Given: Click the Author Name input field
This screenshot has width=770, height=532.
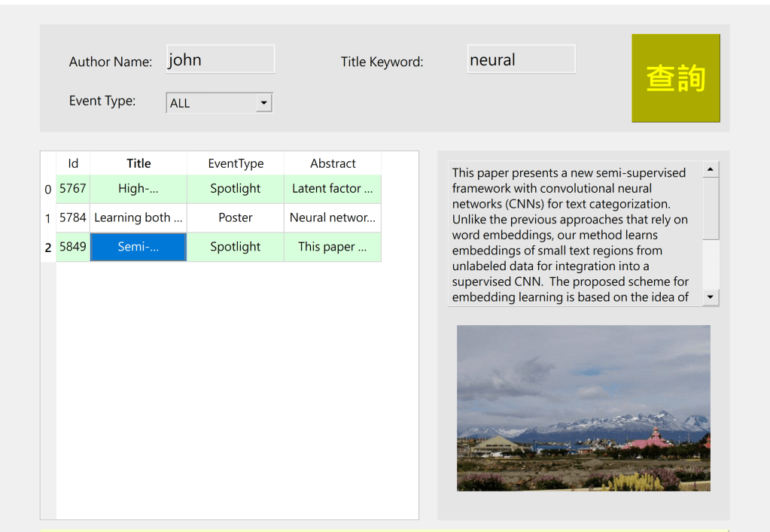Looking at the screenshot, I should [x=220, y=59].
